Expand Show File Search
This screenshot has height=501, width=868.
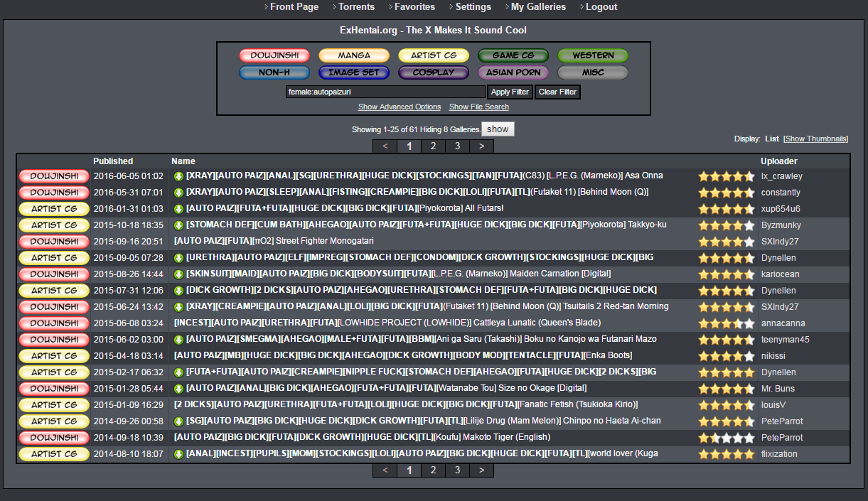pos(479,107)
